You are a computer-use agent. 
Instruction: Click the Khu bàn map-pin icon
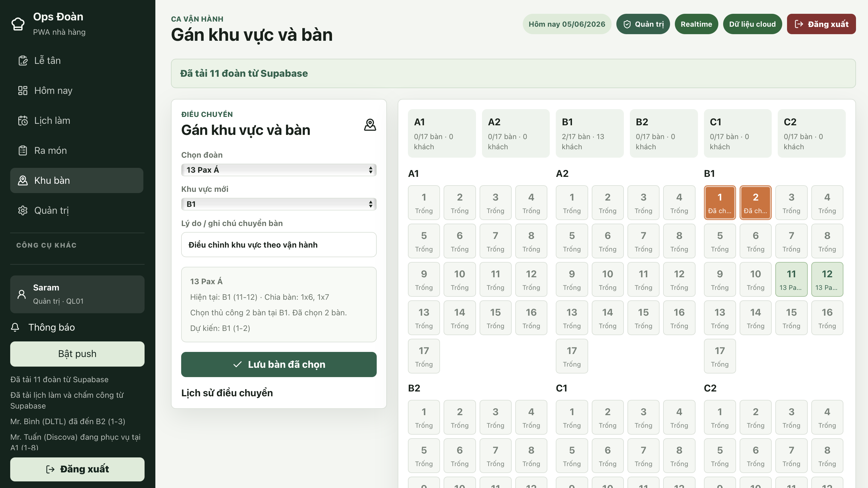(22, 180)
